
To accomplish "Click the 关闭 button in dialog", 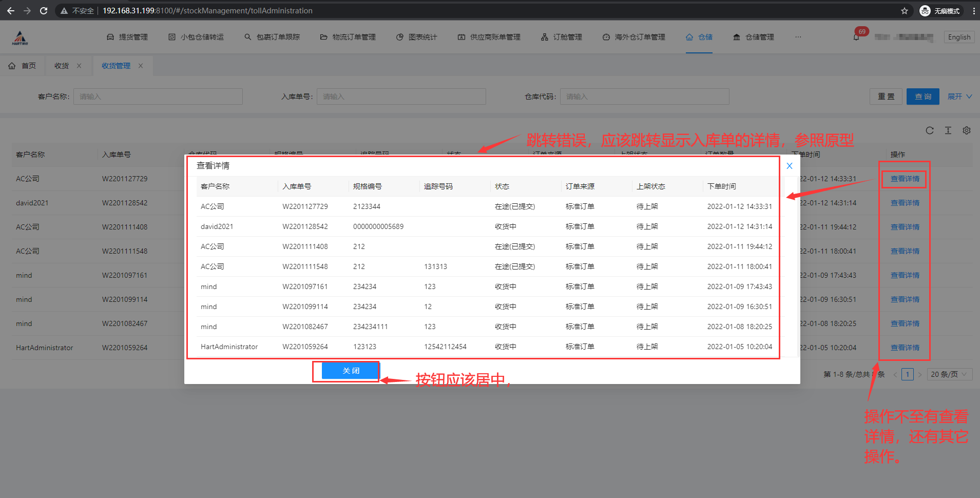I will 351,371.
